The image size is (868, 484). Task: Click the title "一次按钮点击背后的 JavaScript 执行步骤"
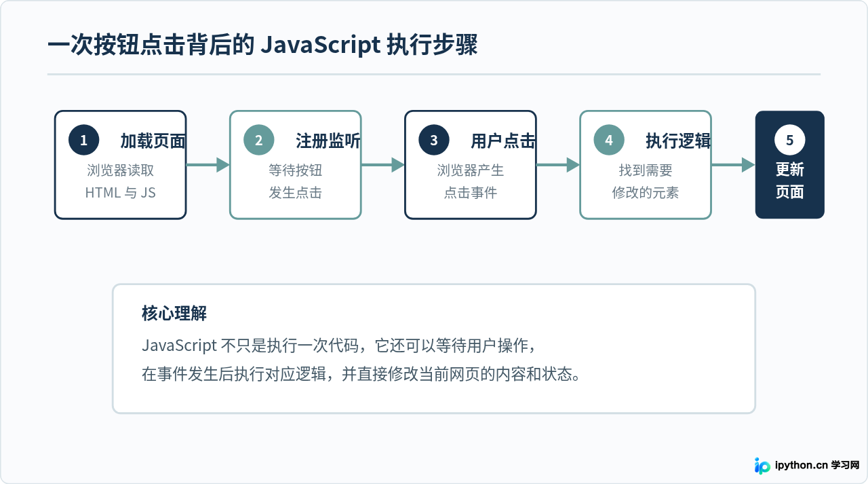click(263, 45)
